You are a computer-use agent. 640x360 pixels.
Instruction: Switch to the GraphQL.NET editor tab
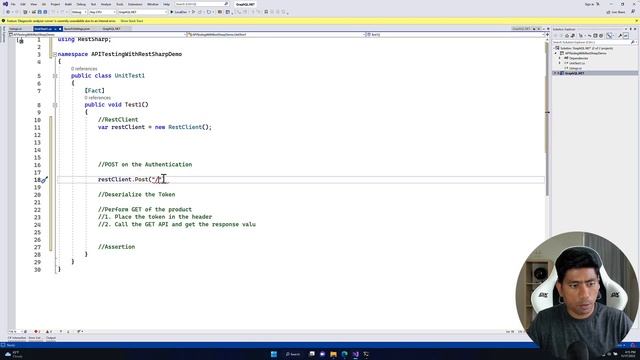[x=111, y=29]
